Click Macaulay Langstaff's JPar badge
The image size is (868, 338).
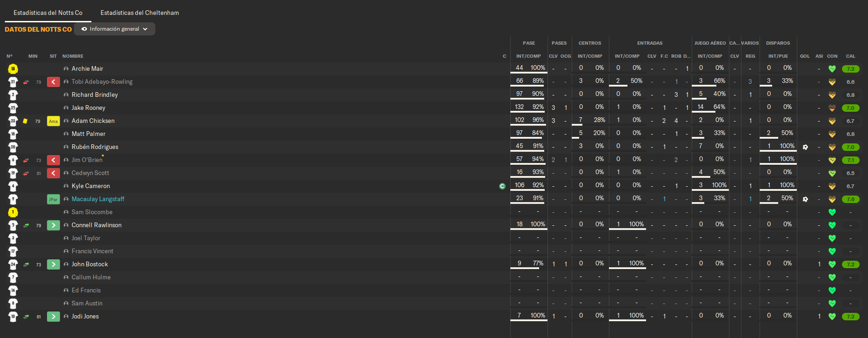point(53,199)
